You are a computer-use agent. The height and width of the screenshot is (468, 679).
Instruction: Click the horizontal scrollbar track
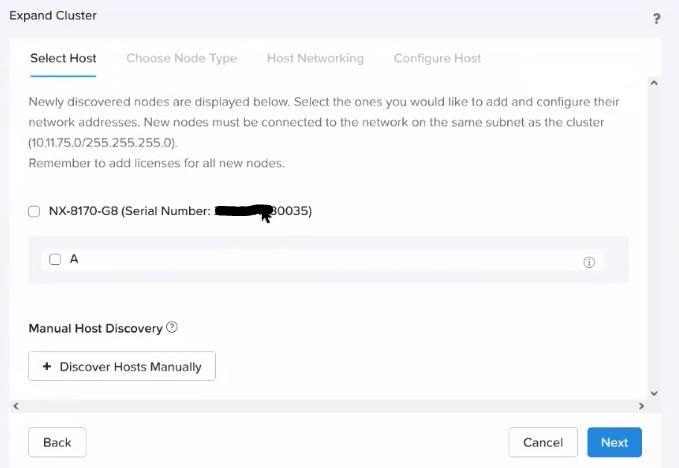pos(328,406)
